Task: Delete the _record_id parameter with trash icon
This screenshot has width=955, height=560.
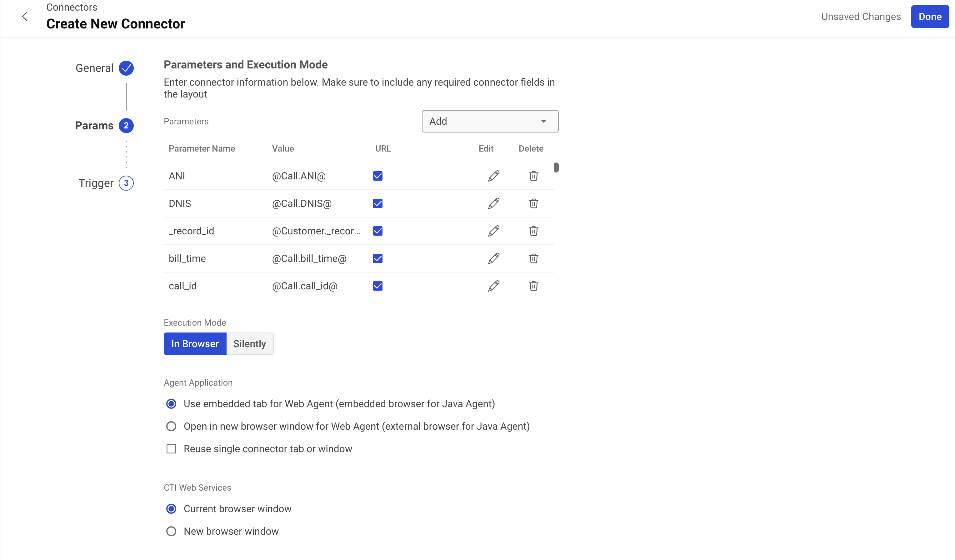Action: (x=533, y=231)
